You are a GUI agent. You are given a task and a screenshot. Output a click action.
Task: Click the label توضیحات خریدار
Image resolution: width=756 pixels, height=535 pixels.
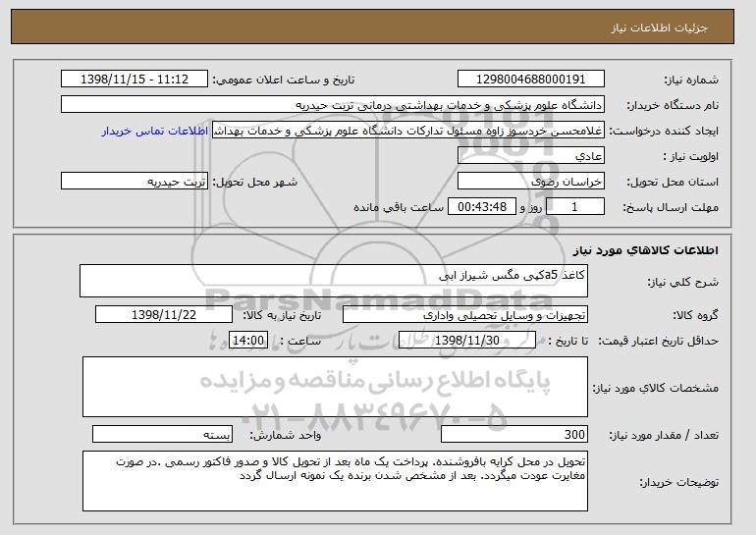click(x=678, y=482)
